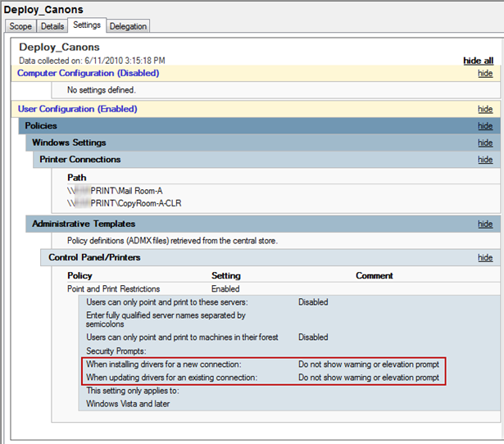This screenshot has height=444, width=504.
Task: Select the Settings tab
Action: 87,26
